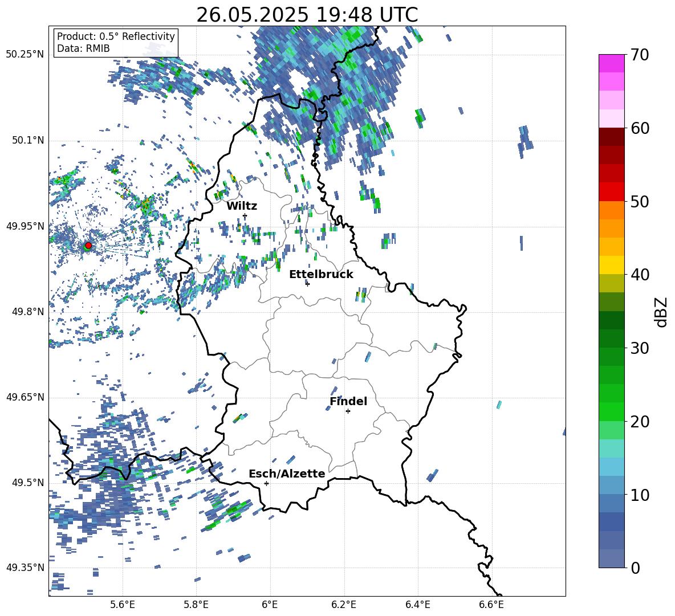Click the 49.5°N latitude label

click(27, 482)
